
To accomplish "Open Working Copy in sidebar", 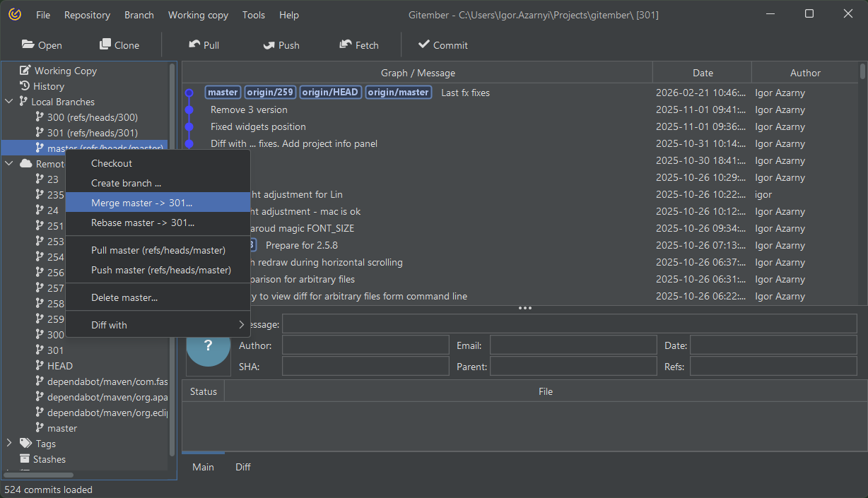I will [65, 71].
